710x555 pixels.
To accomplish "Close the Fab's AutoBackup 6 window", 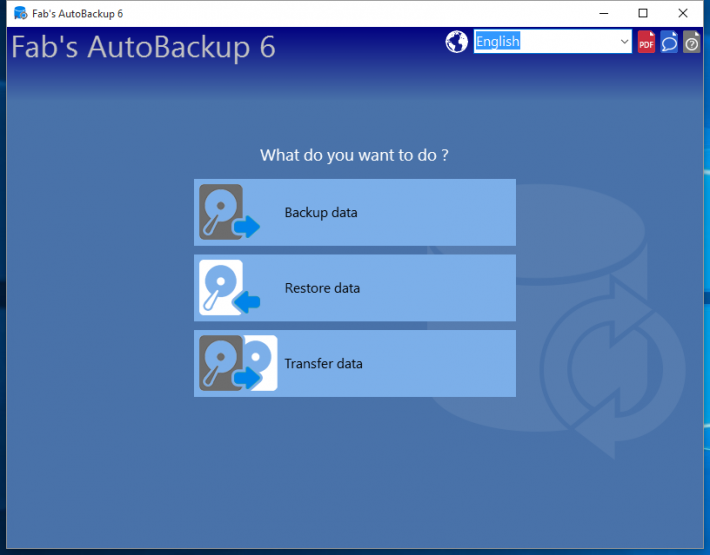I will click(683, 13).
